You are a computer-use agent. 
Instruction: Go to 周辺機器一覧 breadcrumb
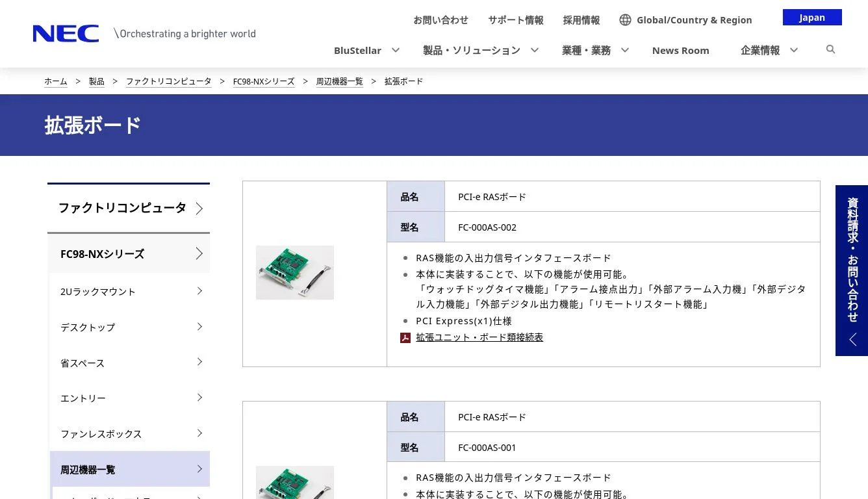click(x=339, y=81)
